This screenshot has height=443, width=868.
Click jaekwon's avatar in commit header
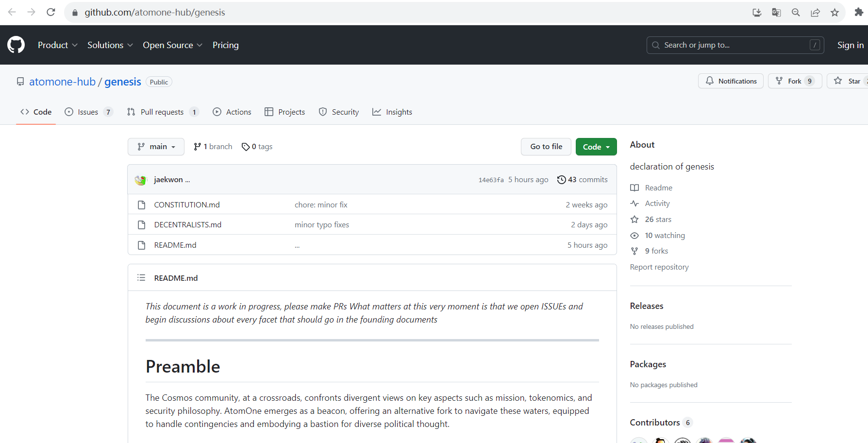pyautogui.click(x=141, y=180)
